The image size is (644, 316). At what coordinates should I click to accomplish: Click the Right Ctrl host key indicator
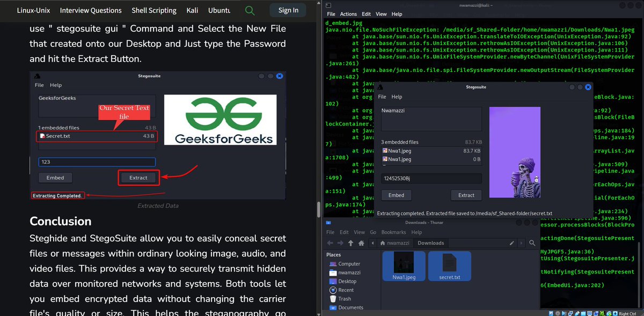click(x=628, y=313)
